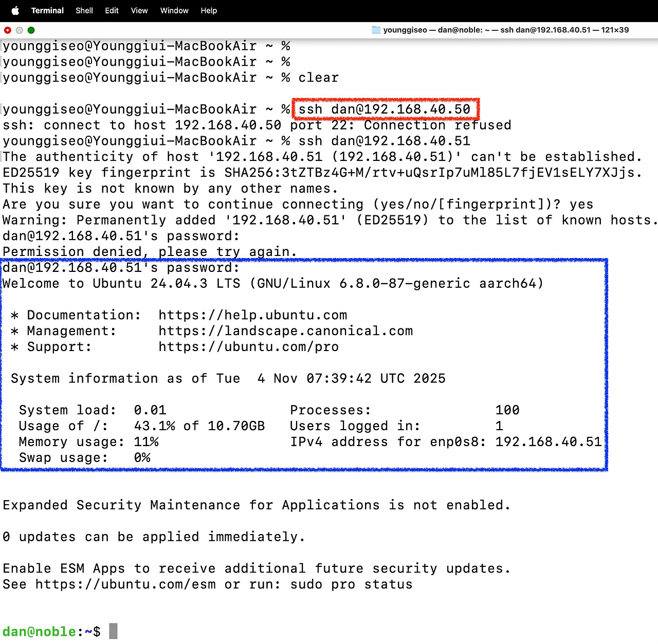Click the 'sudo pro status' command text
This screenshot has width=658, height=644.
351,585
